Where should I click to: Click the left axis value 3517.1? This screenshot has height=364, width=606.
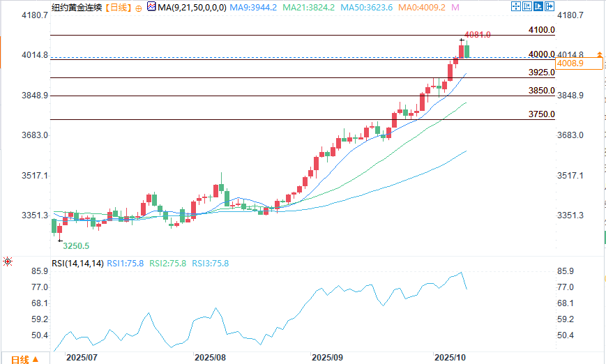pos(35,176)
